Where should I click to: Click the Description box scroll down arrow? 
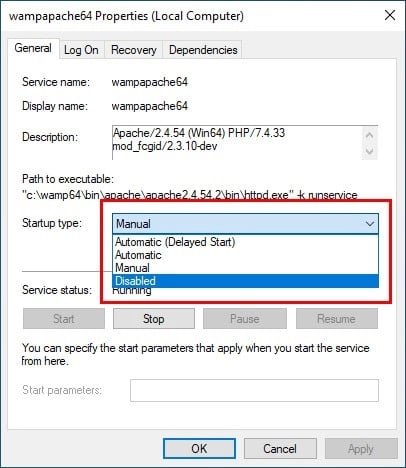(x=369, y=151)
